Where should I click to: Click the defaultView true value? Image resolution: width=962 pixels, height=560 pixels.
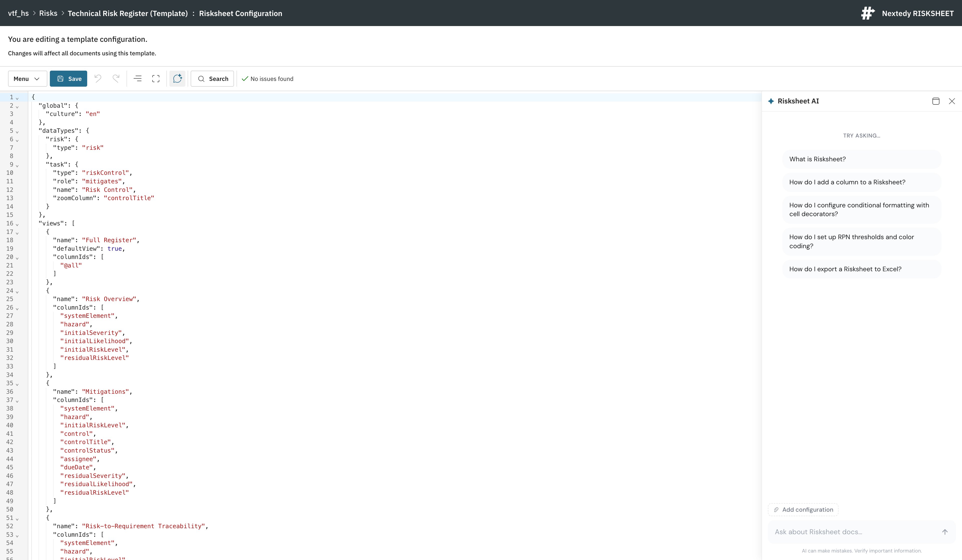click(x=114, y=248)
